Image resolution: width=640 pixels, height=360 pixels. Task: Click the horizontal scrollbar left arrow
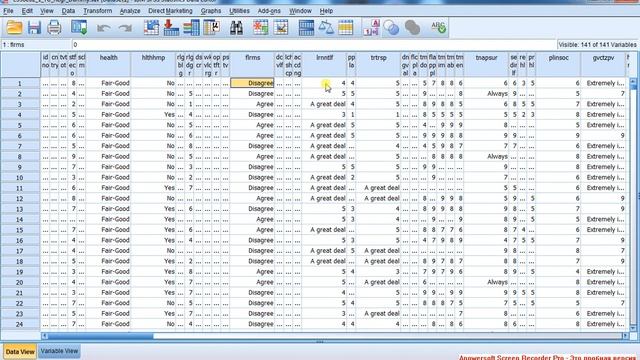click(45, 336)
